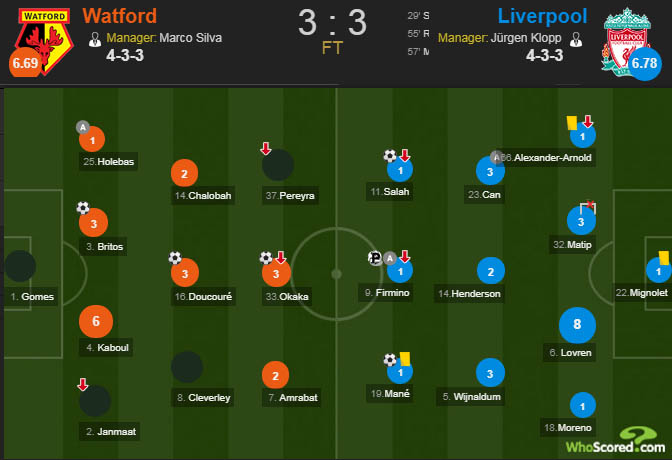The image size is (672, 460).
Task: Click the red arrow above Janmaat
Action: (83, 385)
